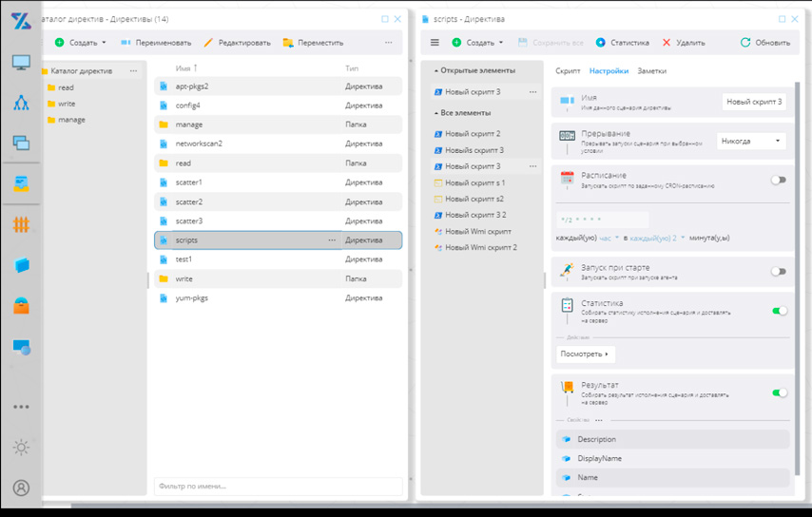Screen dimensions: 812x517
Task: Sort the list by Тип column header
Action: tap(352, 68)
